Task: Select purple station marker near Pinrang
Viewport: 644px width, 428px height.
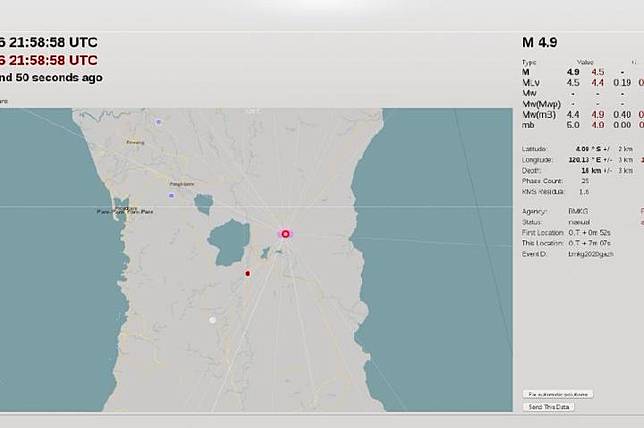Action: [x=158, y=122]
